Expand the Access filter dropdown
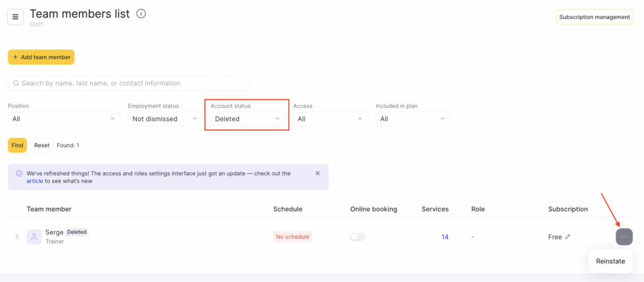Image resolution: width=644 pixels, height=282 pixels. pos(330,119)
